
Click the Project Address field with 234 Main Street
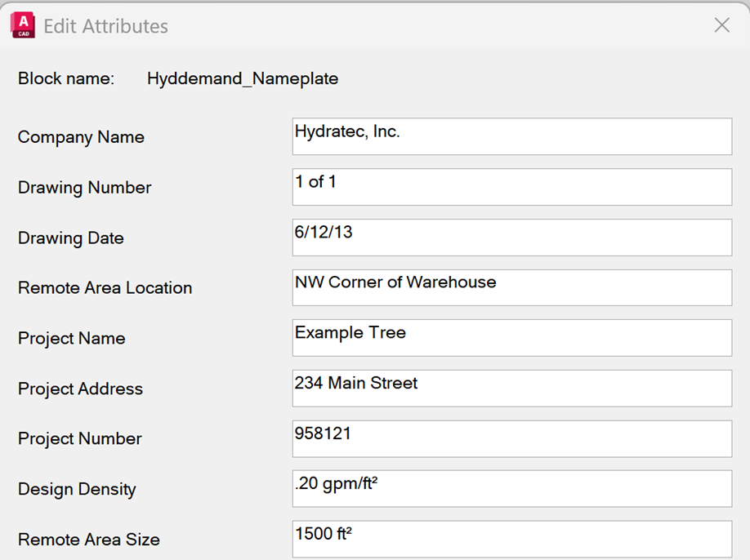pos(511,388)
